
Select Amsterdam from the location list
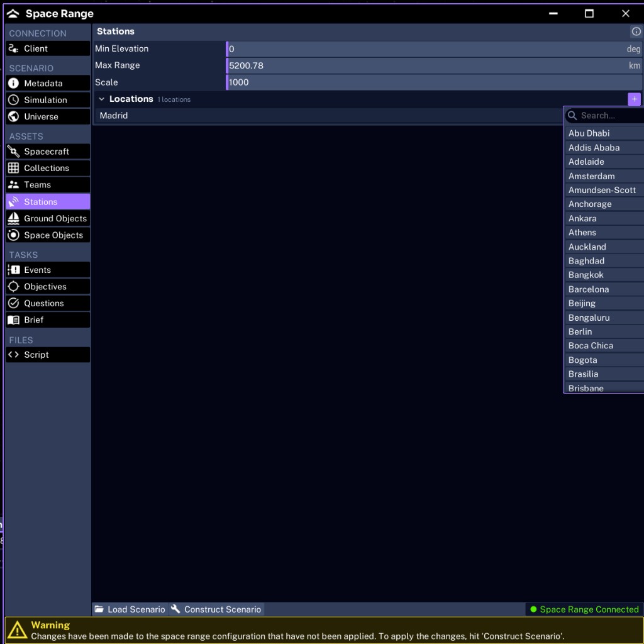point(604,176)
